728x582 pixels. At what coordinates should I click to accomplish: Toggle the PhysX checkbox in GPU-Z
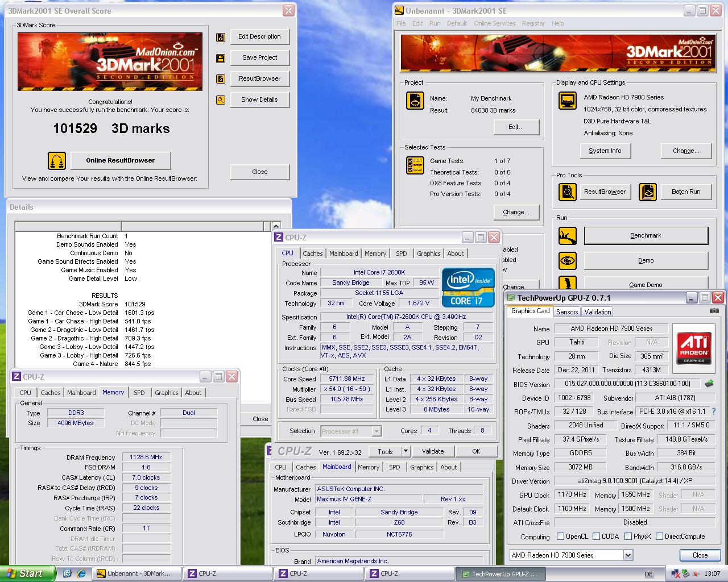coord(628,537)
